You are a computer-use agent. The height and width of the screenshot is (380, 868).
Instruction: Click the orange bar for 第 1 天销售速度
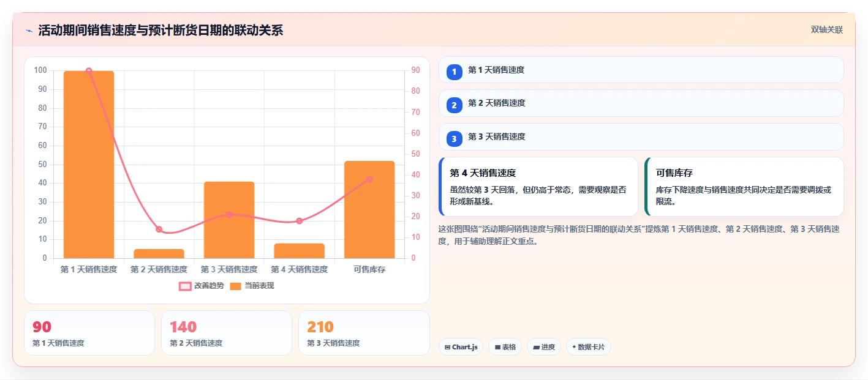(x=89, y=165)
